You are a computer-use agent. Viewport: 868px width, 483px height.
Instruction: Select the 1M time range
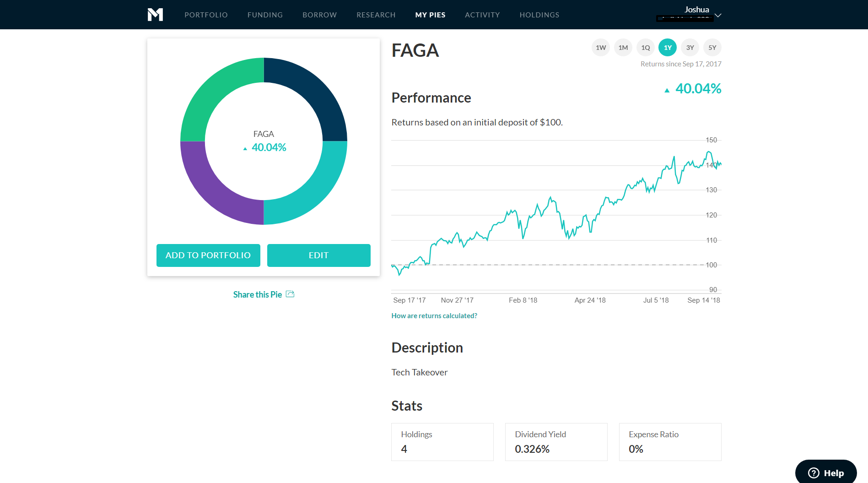pos(623,48)
